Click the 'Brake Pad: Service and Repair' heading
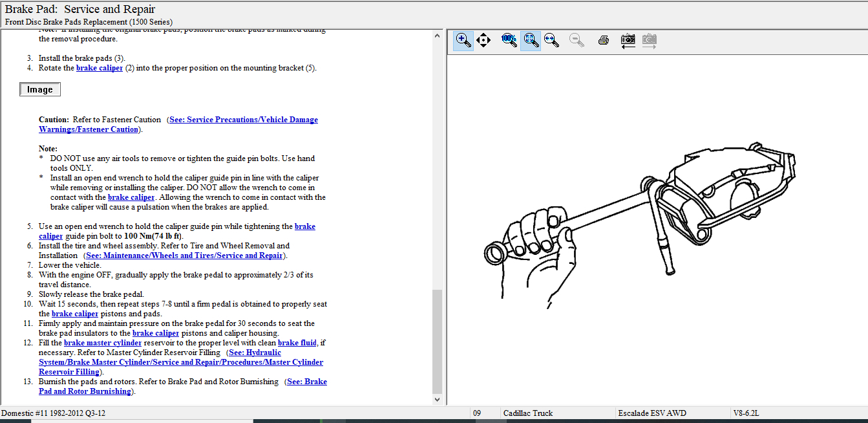The width and height of the screenshot is (868, 423). (80, 9)
